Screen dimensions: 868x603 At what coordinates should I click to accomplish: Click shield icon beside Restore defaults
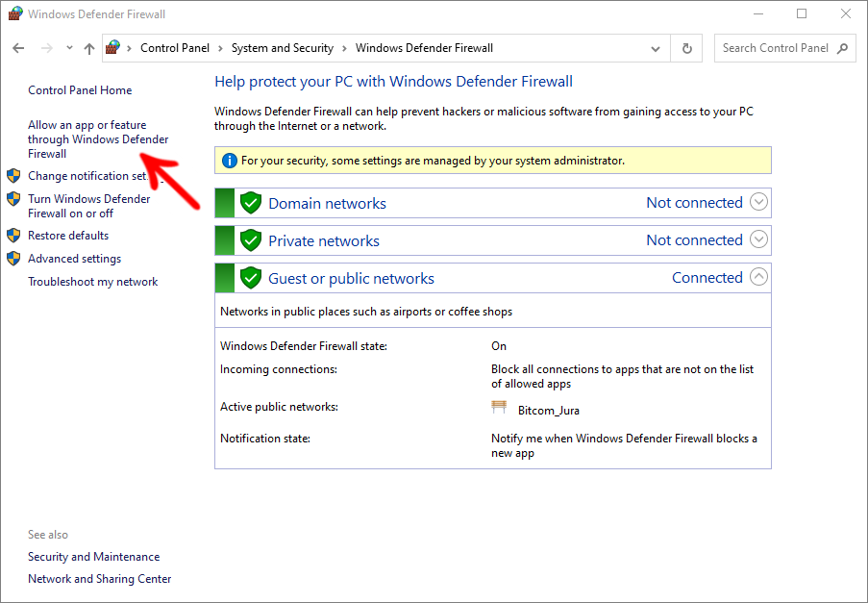coord(13,236)
